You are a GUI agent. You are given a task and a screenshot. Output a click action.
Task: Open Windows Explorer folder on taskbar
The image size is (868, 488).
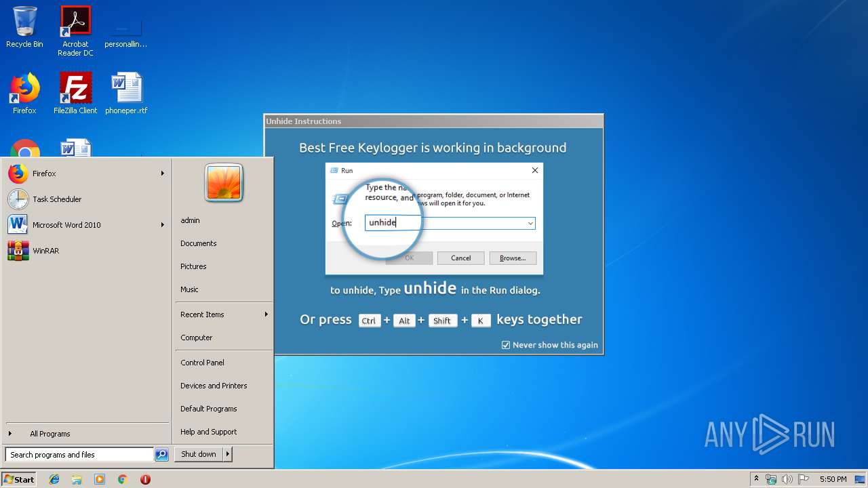77,479
